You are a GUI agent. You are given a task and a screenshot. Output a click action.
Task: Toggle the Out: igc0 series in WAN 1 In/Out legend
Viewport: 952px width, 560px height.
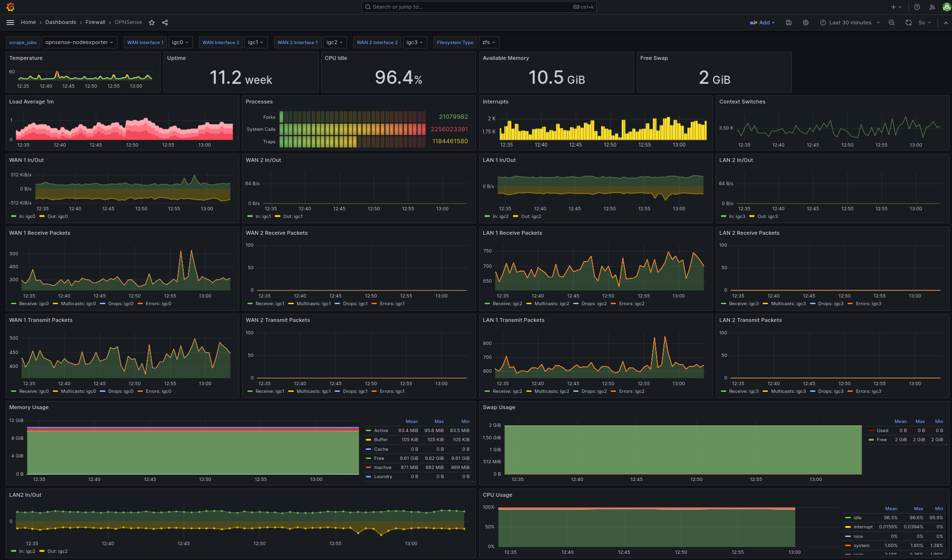58,217
